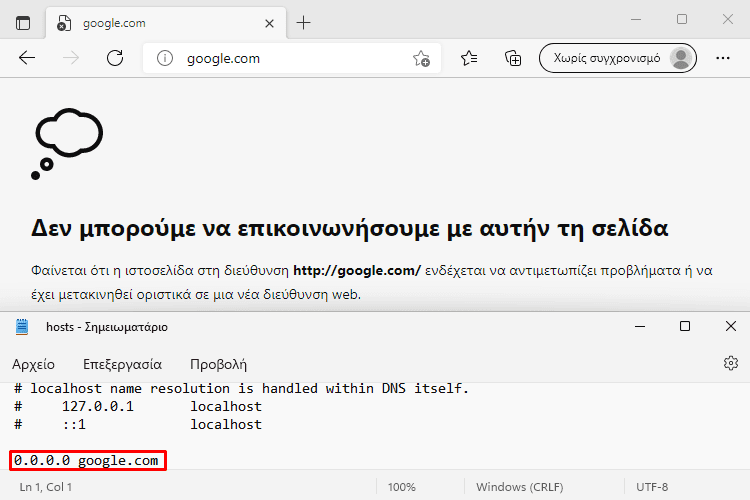Open the Favorites list icon
750x500 pixels.
pos(469,58)
